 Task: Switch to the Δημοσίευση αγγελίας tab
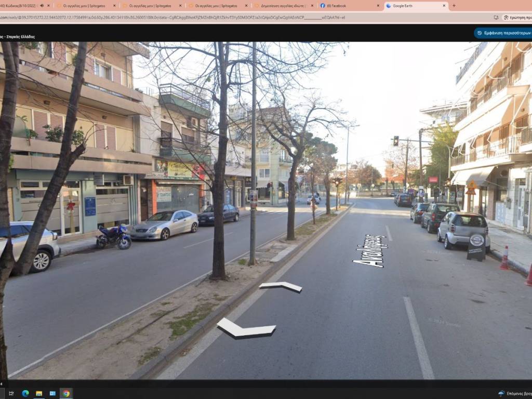(x=283, y=6)
